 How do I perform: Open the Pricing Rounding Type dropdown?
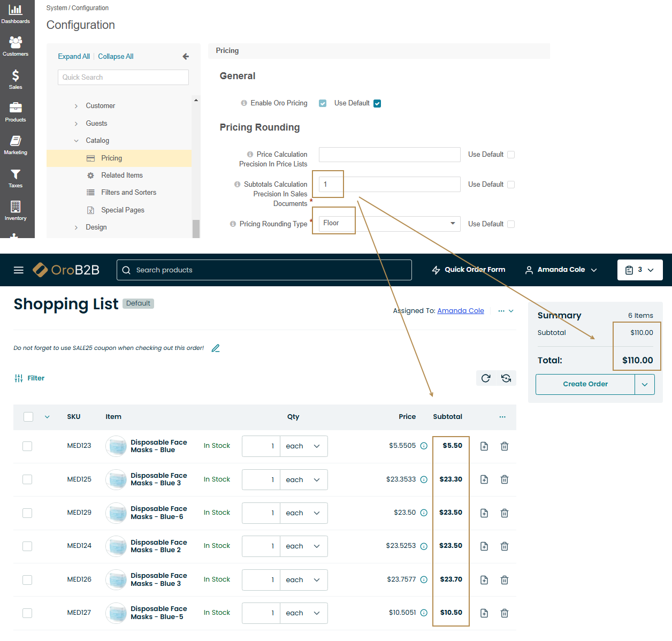[390, 224]
